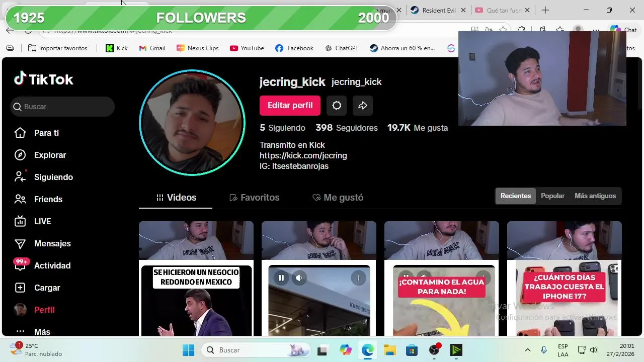Open the ChatGPT bookmark
The width and height of the screenshot is (644, 362).
[x=342, y=48]
